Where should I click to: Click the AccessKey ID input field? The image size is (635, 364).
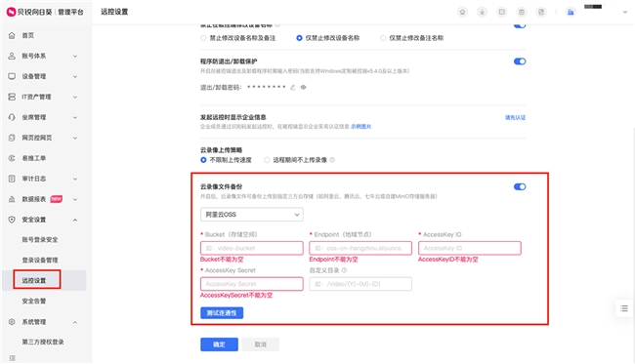coord(469,248)
